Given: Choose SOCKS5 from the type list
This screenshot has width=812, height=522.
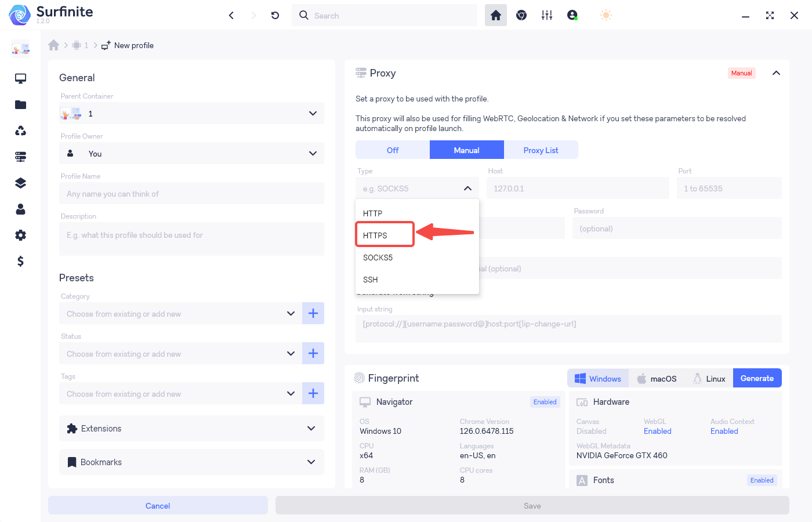Looking at the screenshot, I should (x=417, y=258).
